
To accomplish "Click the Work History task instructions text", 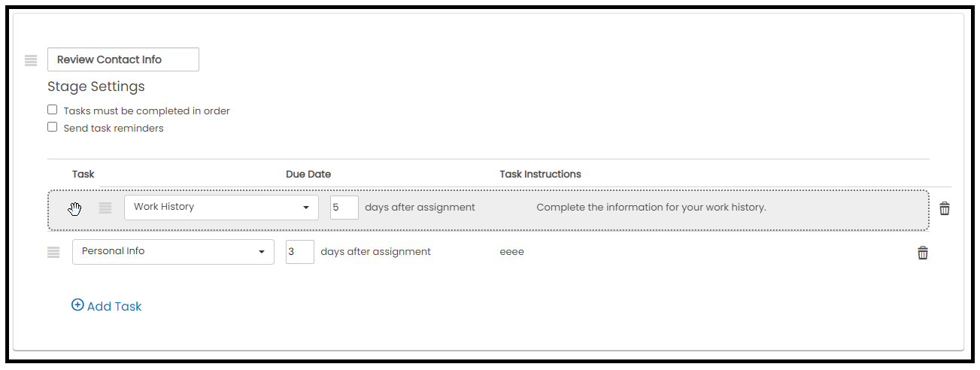I will click(x=651, y=207).
